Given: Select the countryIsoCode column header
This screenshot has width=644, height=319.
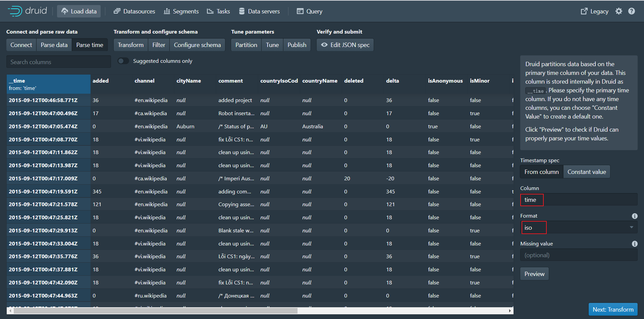Looking at the screenshot, I should click(x=279, y=84).
